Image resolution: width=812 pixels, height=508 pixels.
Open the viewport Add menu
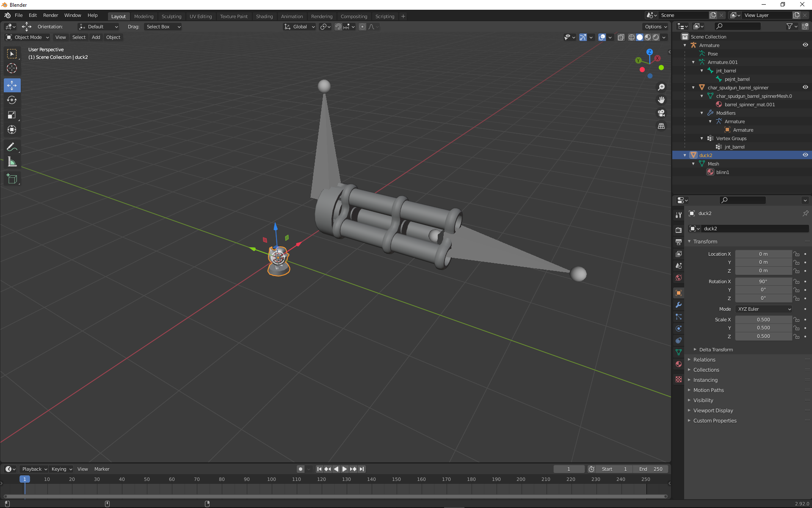click(96, 37)
